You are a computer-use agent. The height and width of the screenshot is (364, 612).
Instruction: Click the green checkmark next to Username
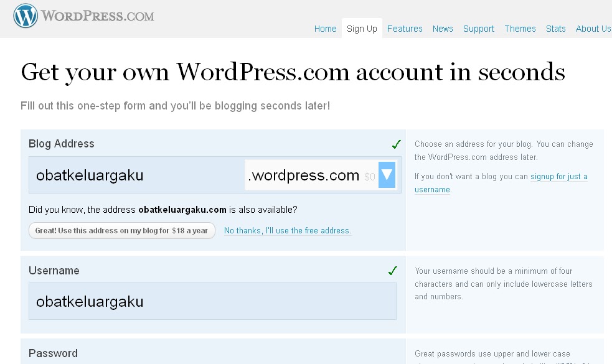pos(393,271)
